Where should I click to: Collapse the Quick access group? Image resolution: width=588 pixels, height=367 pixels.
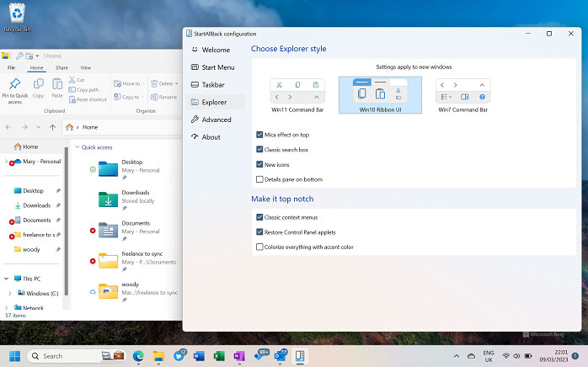click(x=78, y=147)
